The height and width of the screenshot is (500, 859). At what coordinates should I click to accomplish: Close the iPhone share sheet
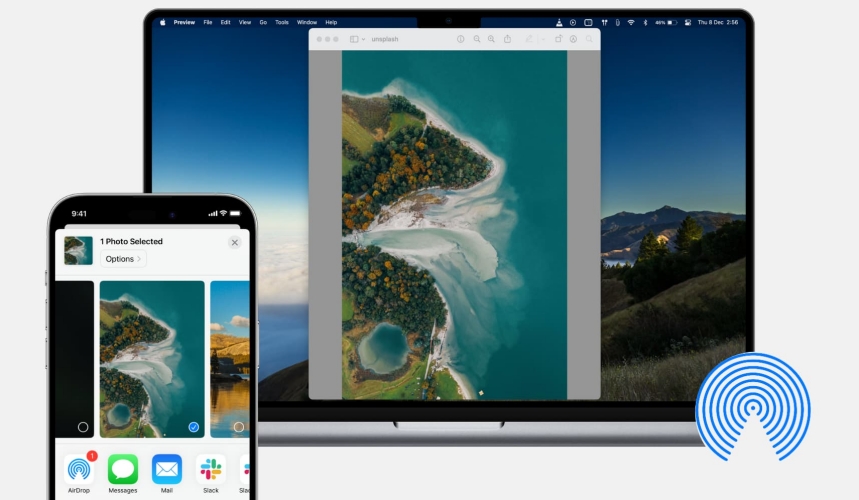234,242
